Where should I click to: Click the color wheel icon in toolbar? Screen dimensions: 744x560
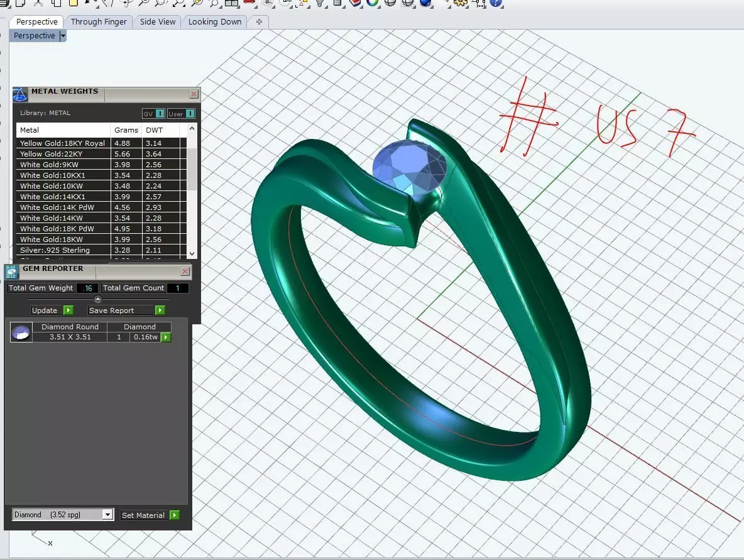click(x=373, y=3)
